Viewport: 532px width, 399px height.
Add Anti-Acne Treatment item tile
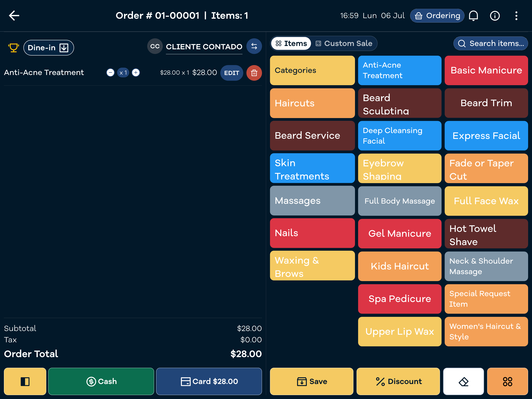[x=399, y=70]
